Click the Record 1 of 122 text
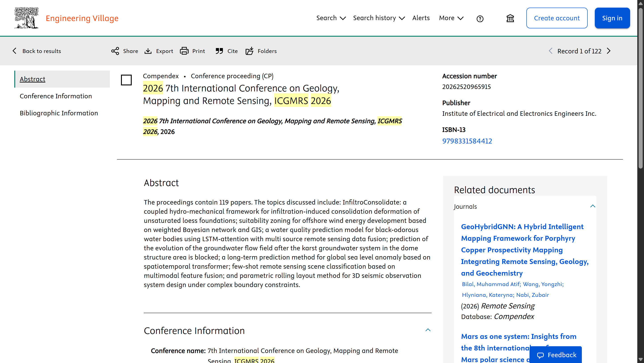The image size is (644, 363). click(x=579, y=51)
